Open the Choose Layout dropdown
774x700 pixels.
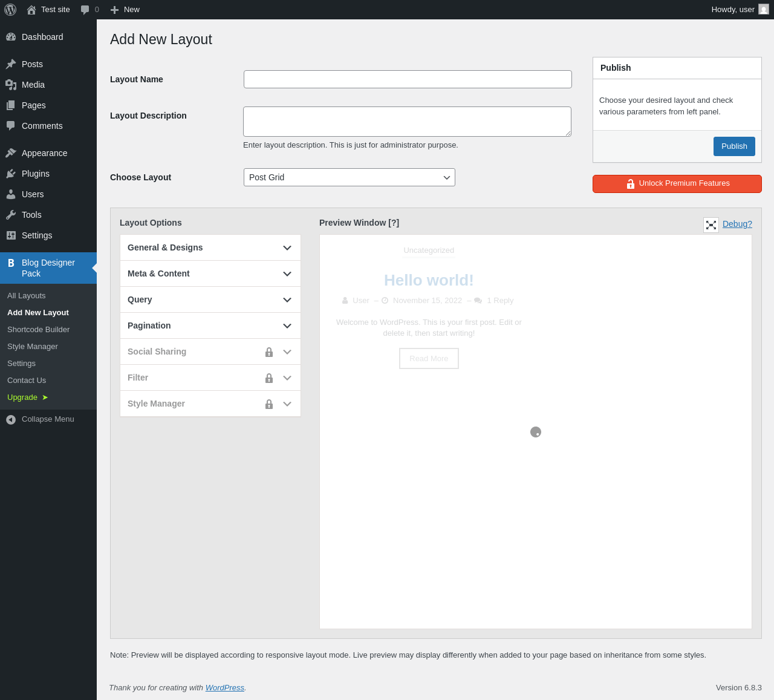350,177
